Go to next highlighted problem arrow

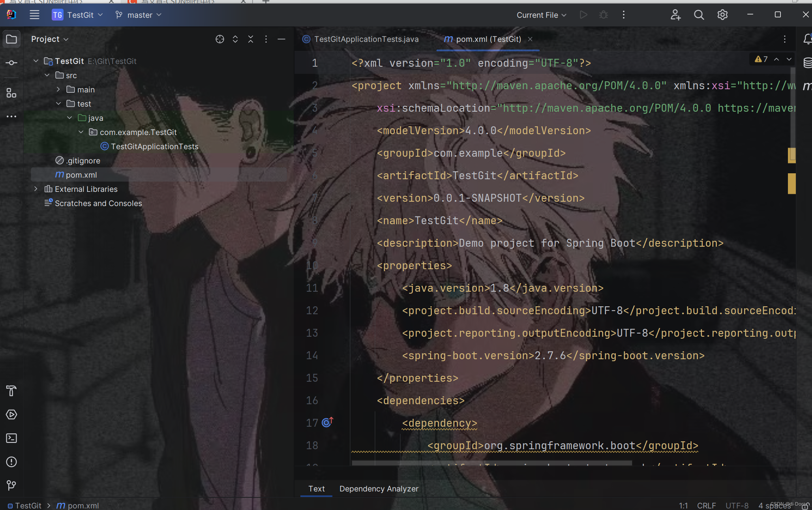(789, 59)
